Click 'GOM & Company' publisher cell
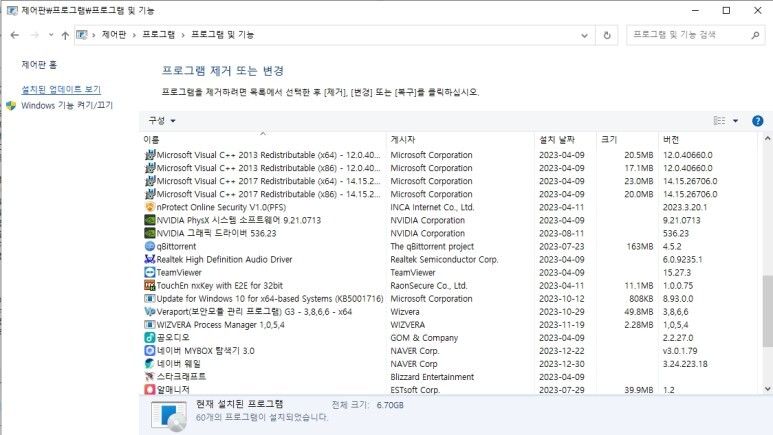Screen dimensions: 773x435 tap(424, 338)
